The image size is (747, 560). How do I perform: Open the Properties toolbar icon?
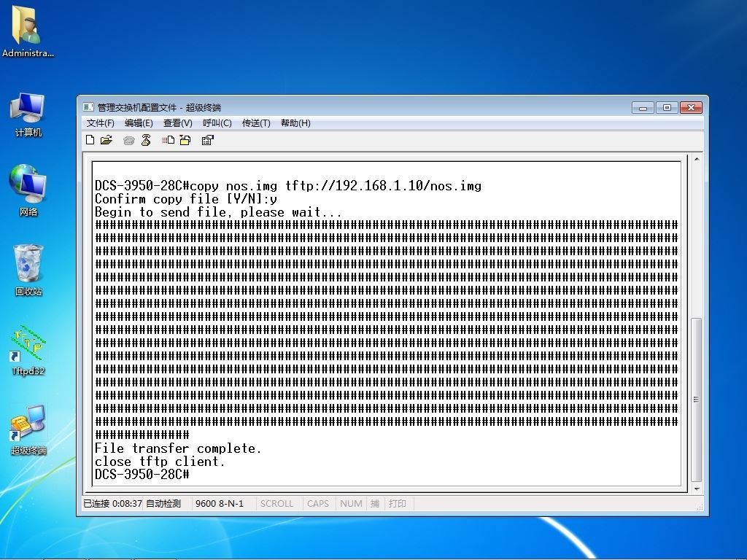207,140
